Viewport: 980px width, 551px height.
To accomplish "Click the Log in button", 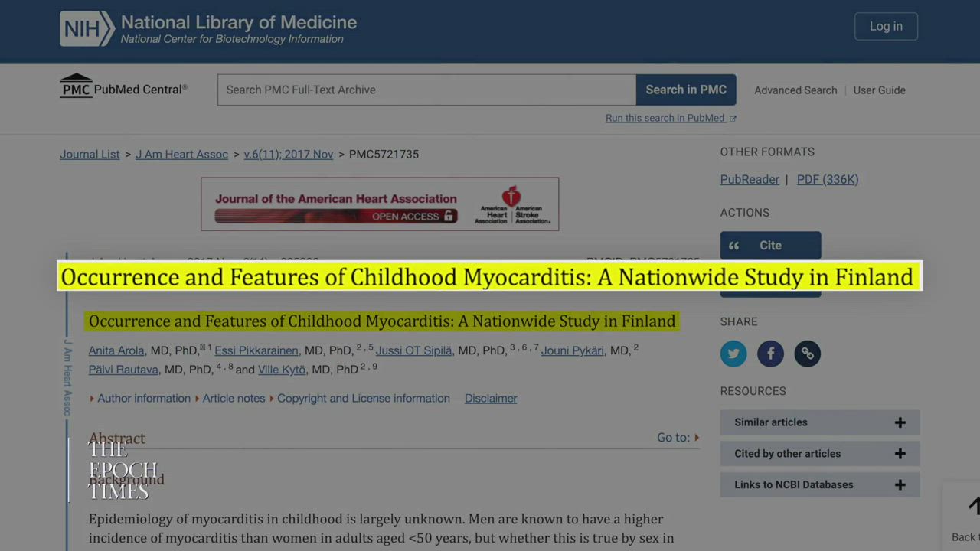I will [x=886, y=27].
